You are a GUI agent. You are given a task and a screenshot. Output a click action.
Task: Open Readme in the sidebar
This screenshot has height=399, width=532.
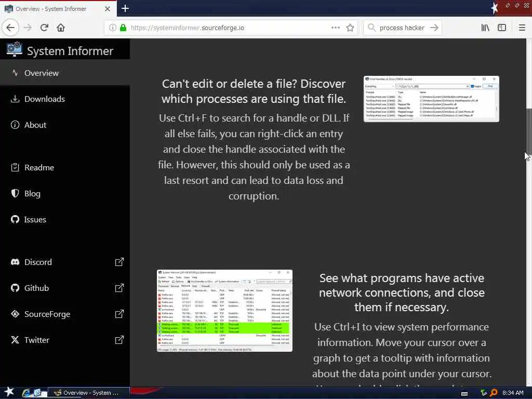pyautogui.click(x=65, y=168)
